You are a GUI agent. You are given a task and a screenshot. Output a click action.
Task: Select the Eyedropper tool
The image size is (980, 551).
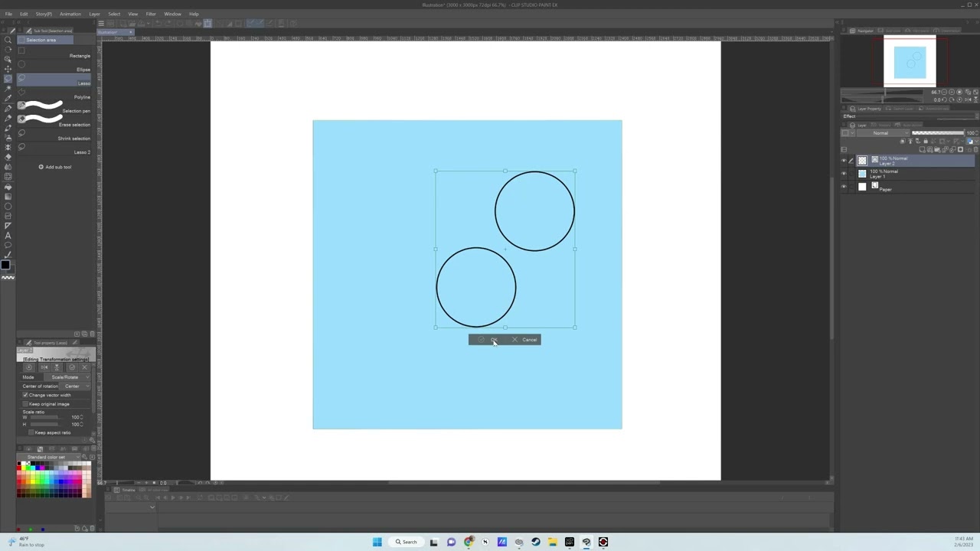point(8,99)
